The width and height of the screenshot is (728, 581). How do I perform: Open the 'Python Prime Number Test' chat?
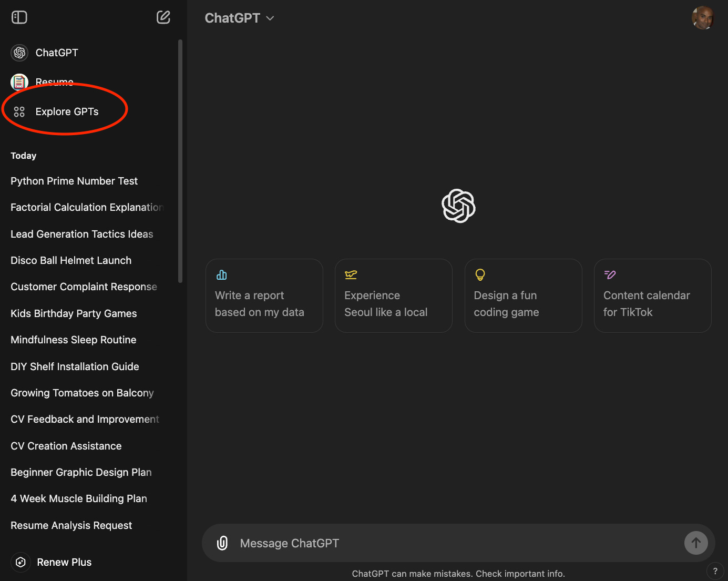pyautogui.click(x=74, y=181)
